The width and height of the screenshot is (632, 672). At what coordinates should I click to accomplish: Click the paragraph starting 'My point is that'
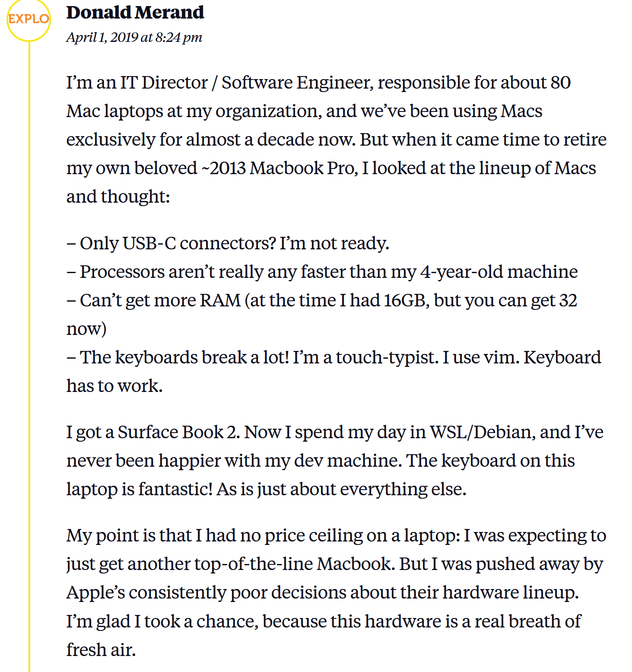(335, 536)
